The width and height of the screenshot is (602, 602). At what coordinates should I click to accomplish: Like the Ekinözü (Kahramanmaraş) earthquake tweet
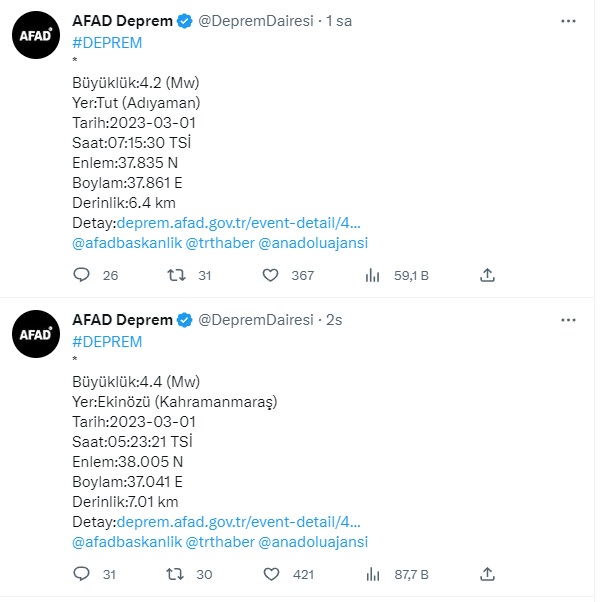click(x=271, y=574)
